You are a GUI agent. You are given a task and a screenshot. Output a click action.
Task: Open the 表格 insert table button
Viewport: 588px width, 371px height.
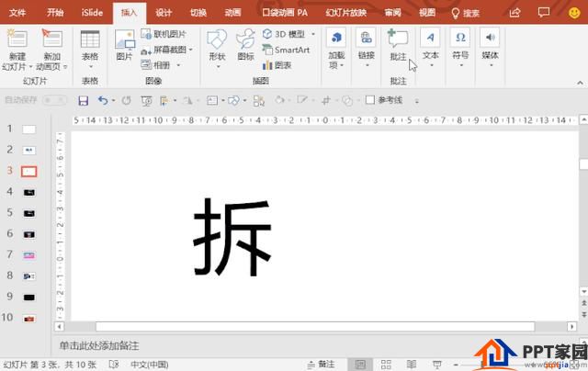click(x=90, y=49)
